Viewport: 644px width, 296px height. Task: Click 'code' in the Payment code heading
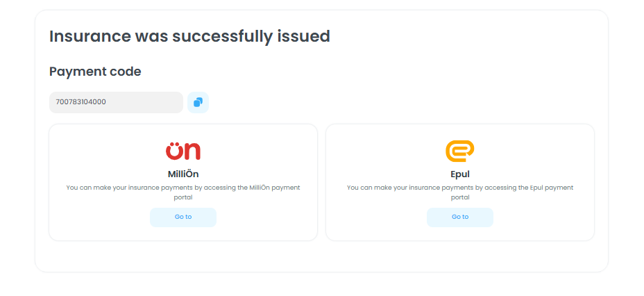[126, 72]
